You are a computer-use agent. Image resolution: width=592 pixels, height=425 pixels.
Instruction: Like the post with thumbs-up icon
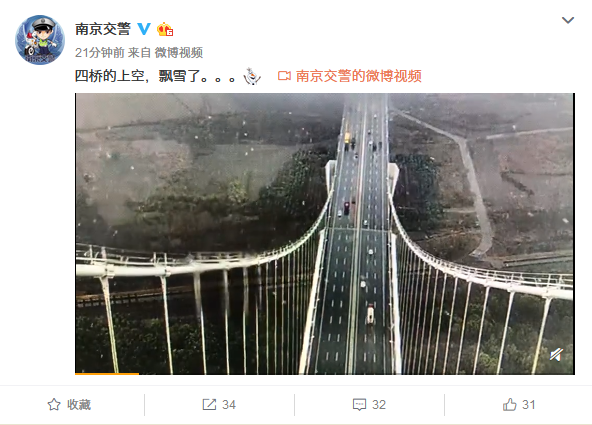(509, 405)
